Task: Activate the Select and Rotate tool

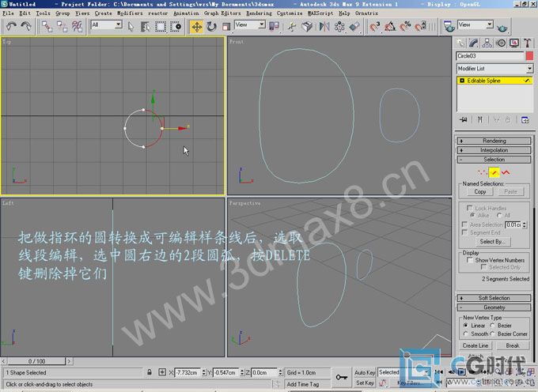Action: (x=211, y=26)
